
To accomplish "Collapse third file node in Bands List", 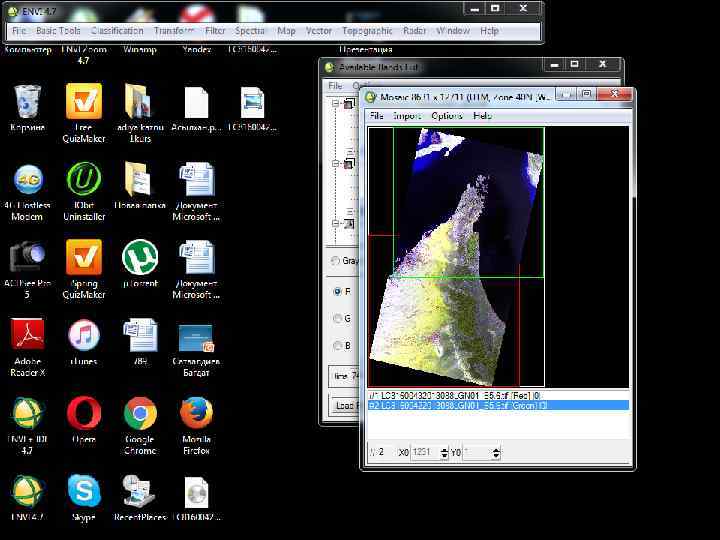I will (336, 224).
